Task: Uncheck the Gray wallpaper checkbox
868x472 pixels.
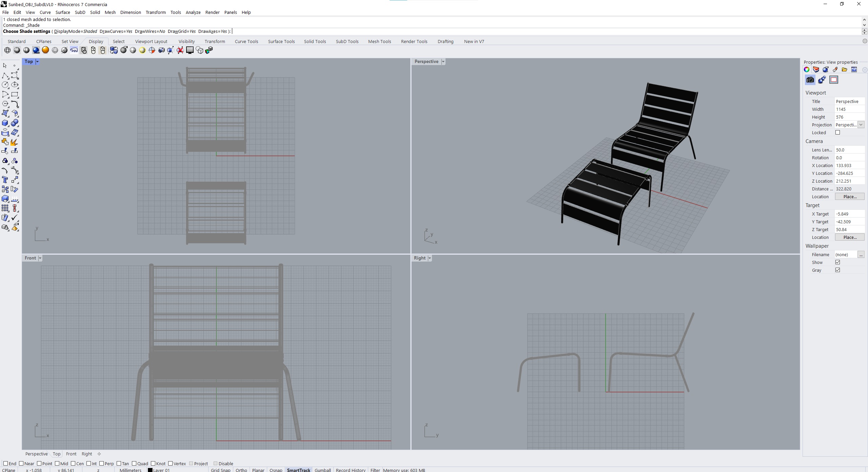Action: [x=838, y=270]
